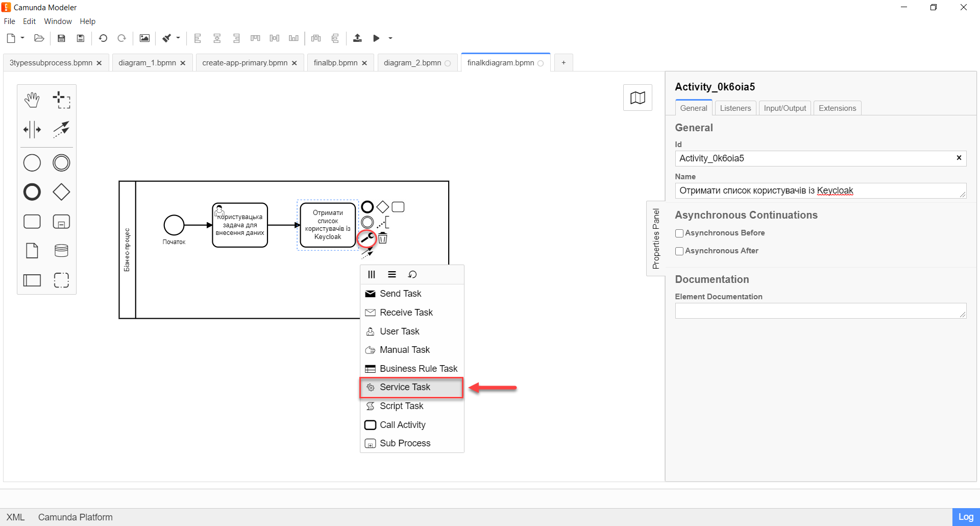980x526 pixels.
Task: Enable Asynchronous After checkbox
Action: pyautogui.click(x=679, y=251)
